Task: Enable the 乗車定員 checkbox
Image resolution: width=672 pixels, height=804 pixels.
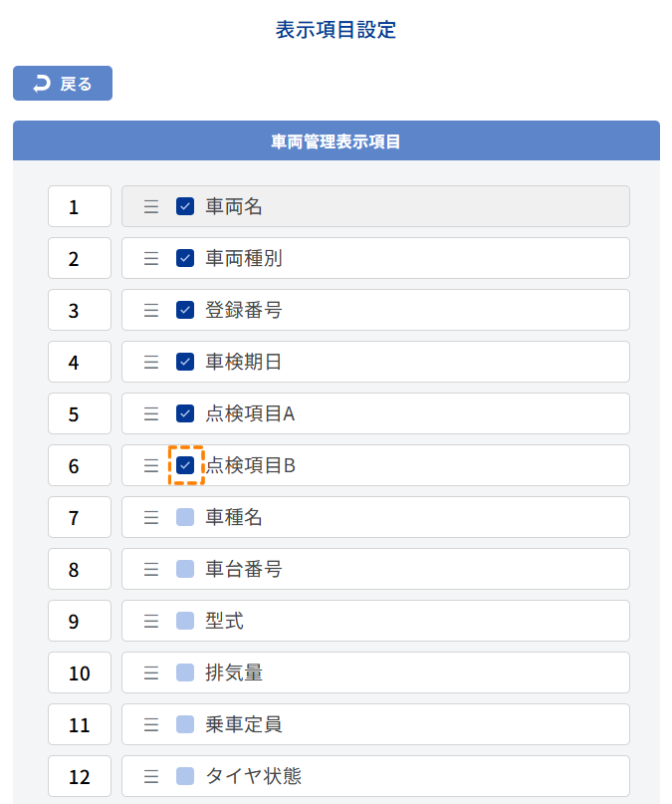Action: tap(185, 724)
